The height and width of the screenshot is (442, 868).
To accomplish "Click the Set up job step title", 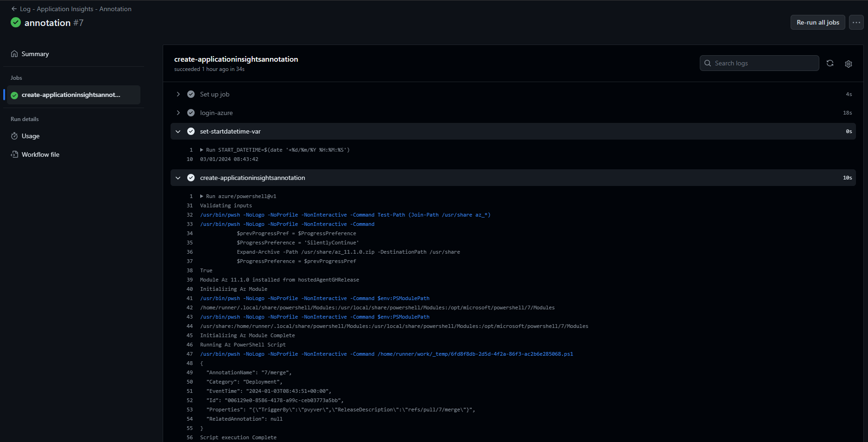I will (215, 94).
